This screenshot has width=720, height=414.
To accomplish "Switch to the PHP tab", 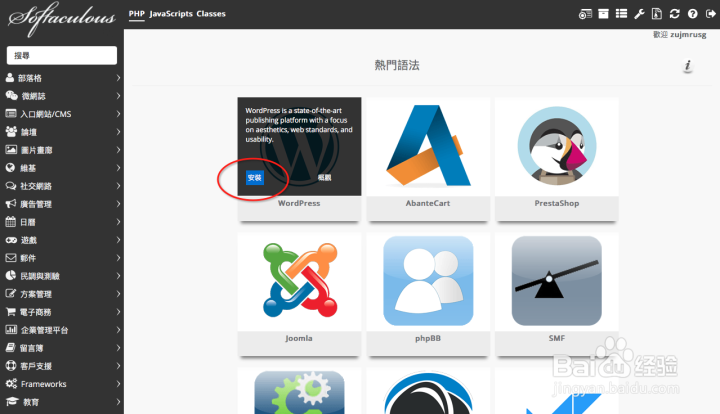I will (136, 14).
